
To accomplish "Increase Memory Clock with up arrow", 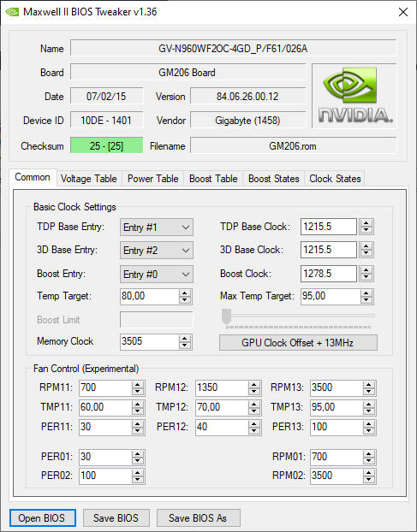I will point(185,338).
